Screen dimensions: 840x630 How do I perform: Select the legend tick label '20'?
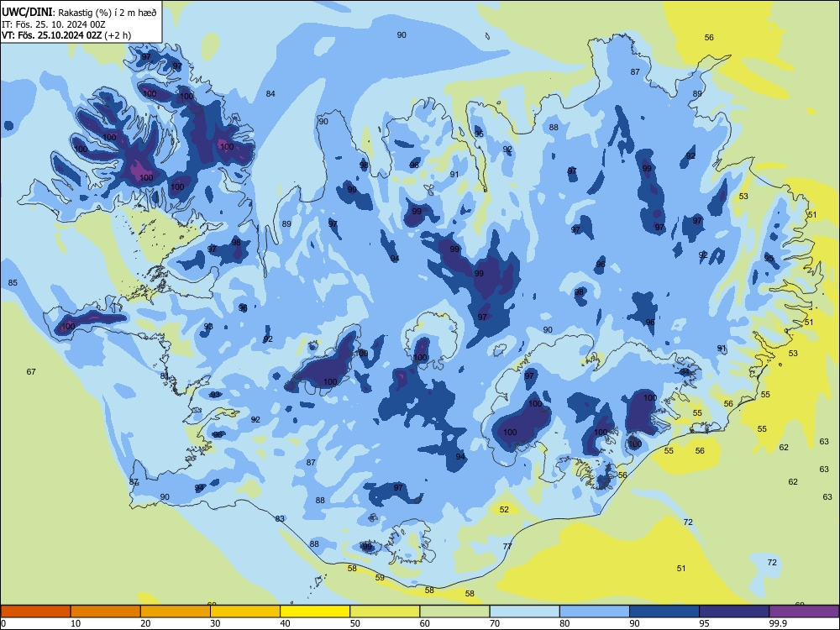pyautogui.click(x=145, y=623)
